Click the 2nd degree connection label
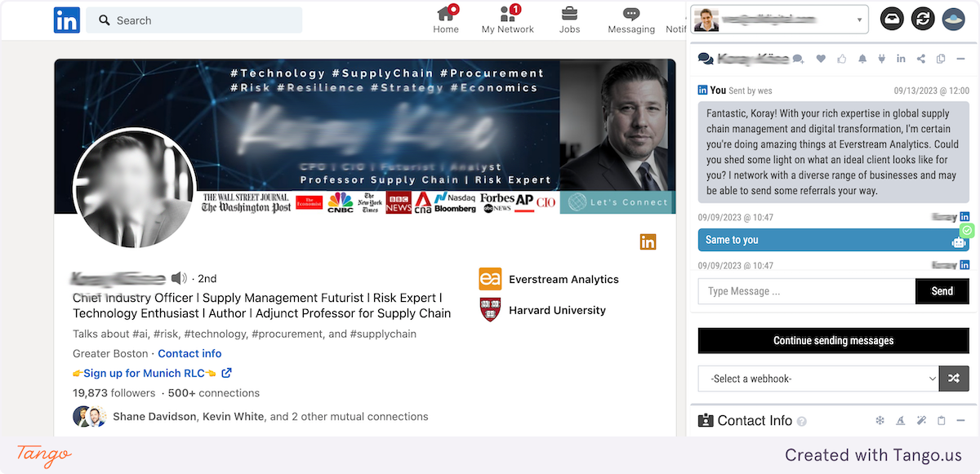Screen dimensions: 980x474 click(207, 278)
